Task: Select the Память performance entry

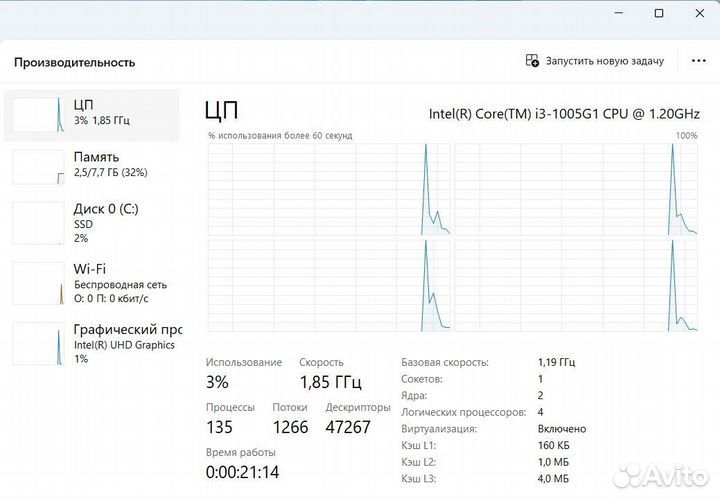Action: [x=91, y=167]
